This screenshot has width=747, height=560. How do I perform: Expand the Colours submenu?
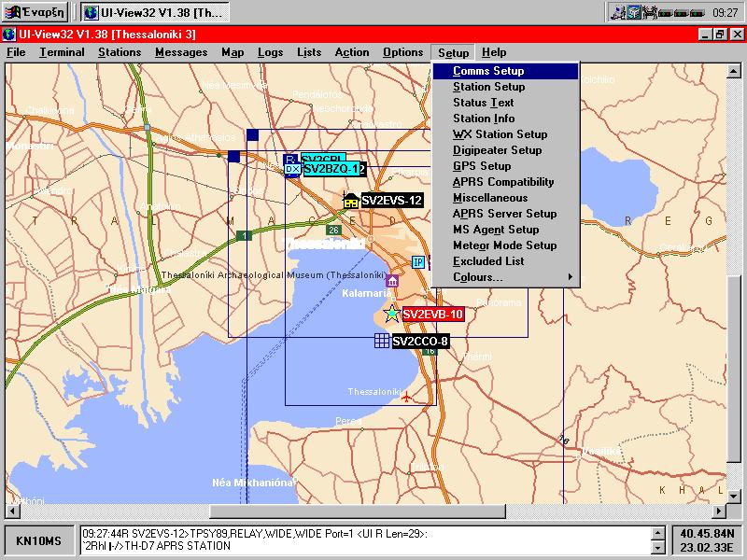505,277
